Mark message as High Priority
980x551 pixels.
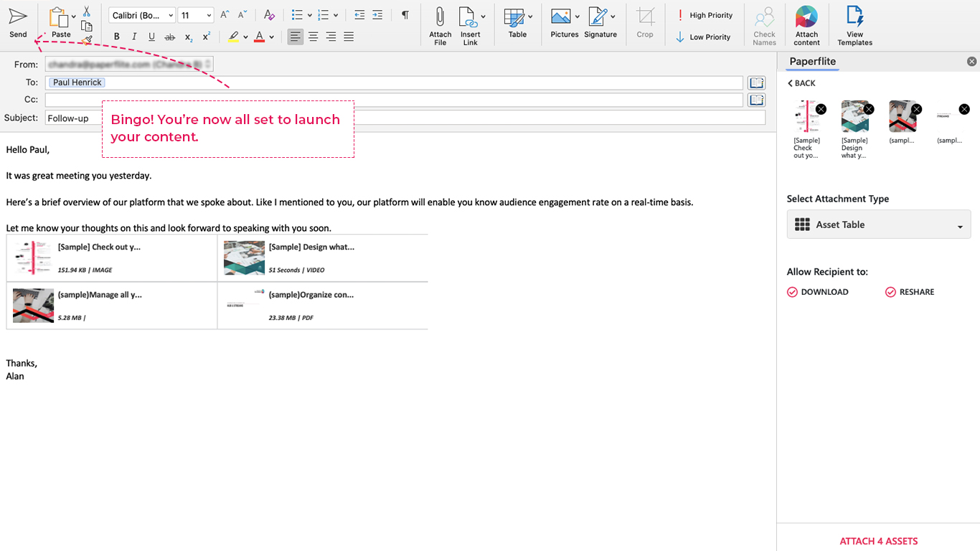(x=705, y=15)
